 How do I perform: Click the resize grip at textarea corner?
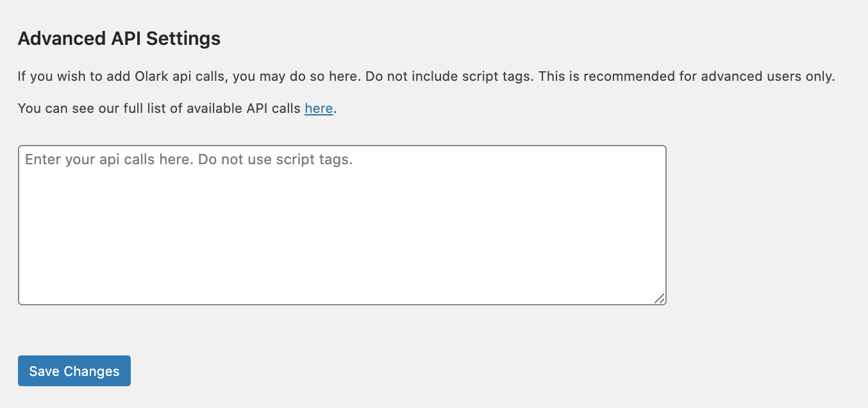[x=660, y=298]
